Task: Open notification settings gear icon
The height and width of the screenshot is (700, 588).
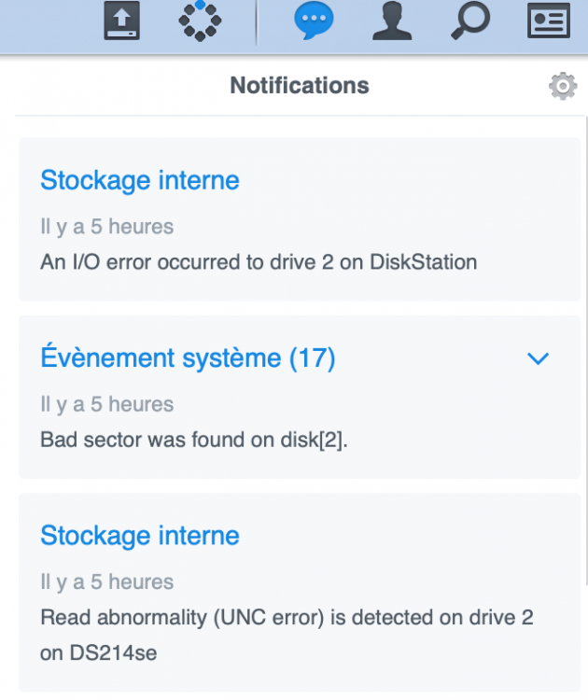Action: coord(562,87)
